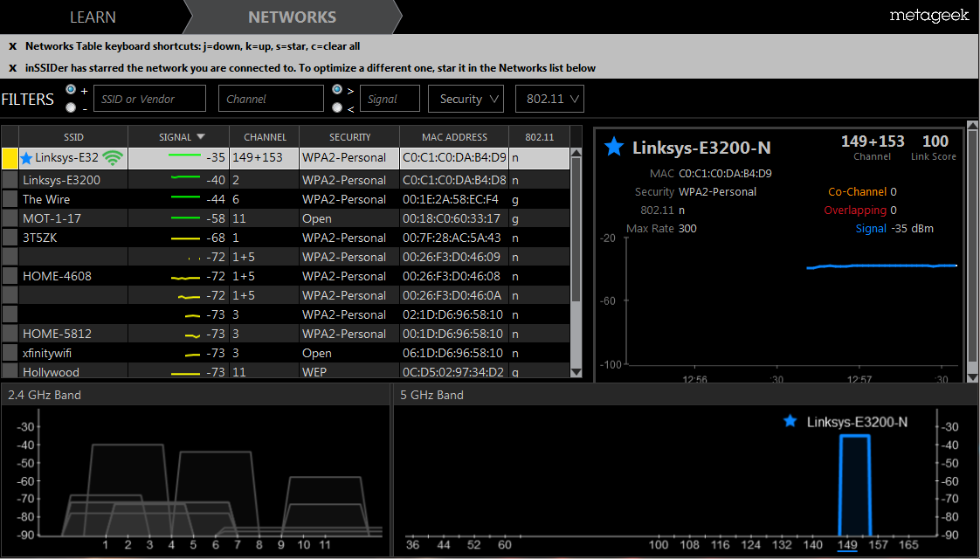The height and width of the screenshot is (559, 980).
Task: Toggle color box for HOME-4608 row
Action: [10, 276]
